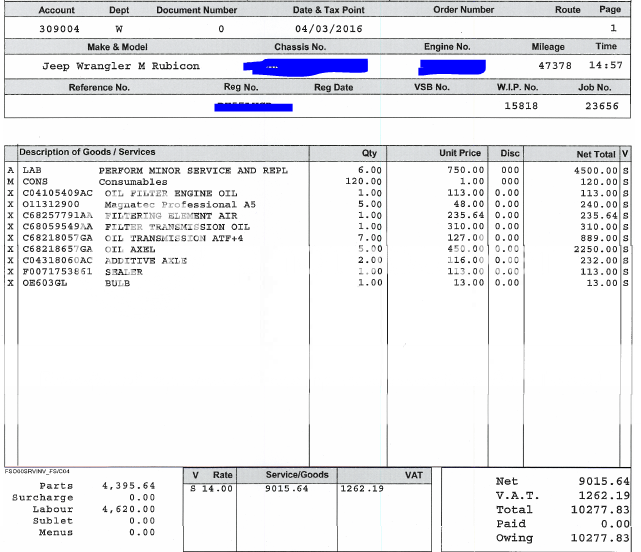Select part number 011312900
Image resolution: width=641 pixels, height=552 pixels.
click(51, 204)
